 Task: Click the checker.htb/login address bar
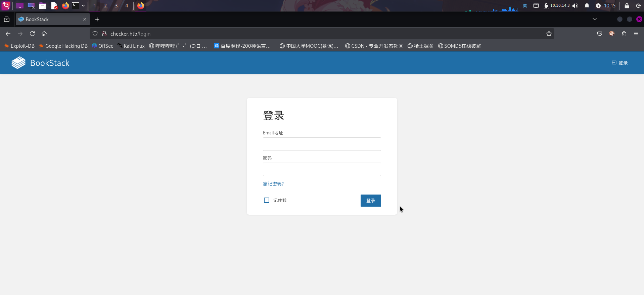tap(322, 34)
